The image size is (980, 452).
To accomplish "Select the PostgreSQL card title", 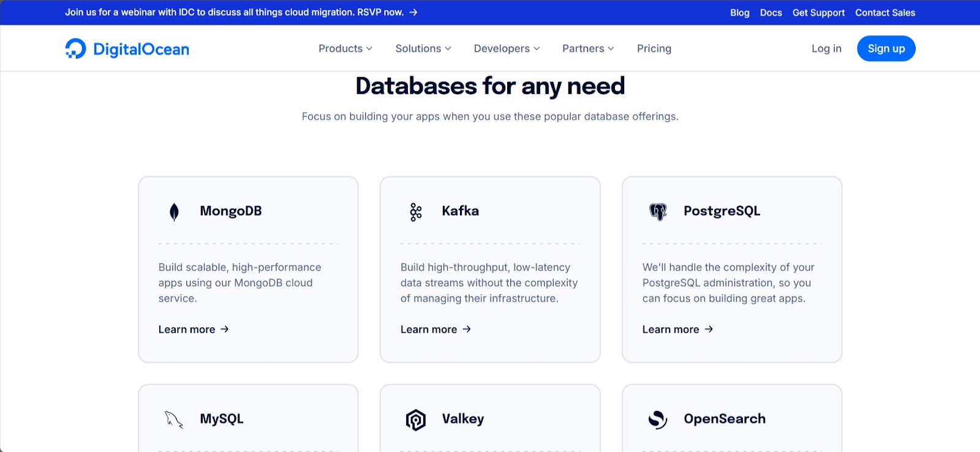I will 722,211.
